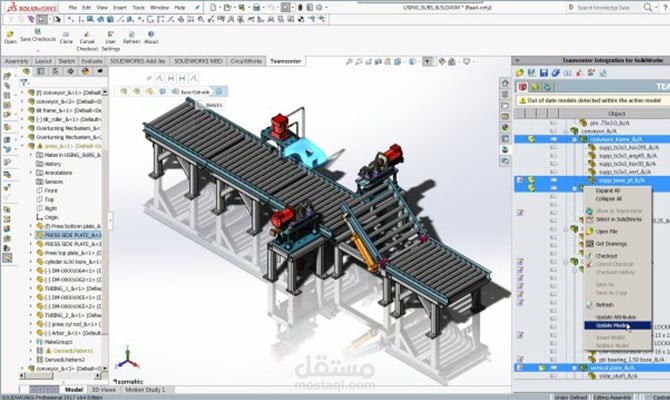Screen dimensions: 670x400
Task: Click the filter funnel icon above the tree
Action: [x=24, y=82]
